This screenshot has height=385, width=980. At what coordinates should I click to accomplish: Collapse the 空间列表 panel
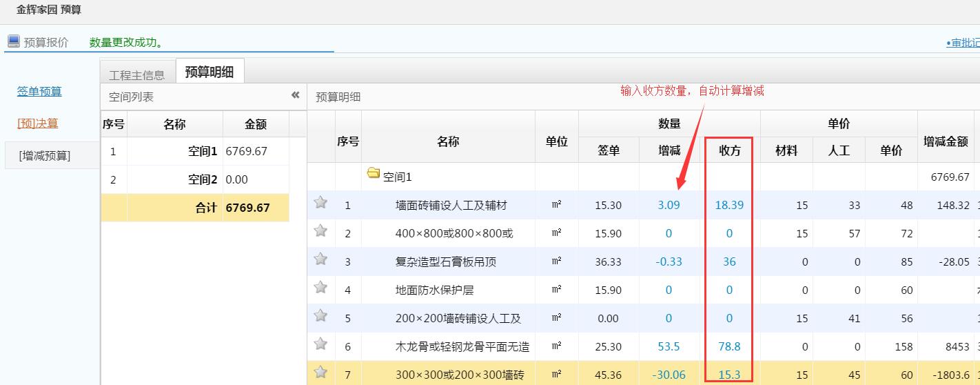pyautogui.click(x=295, y=95)
